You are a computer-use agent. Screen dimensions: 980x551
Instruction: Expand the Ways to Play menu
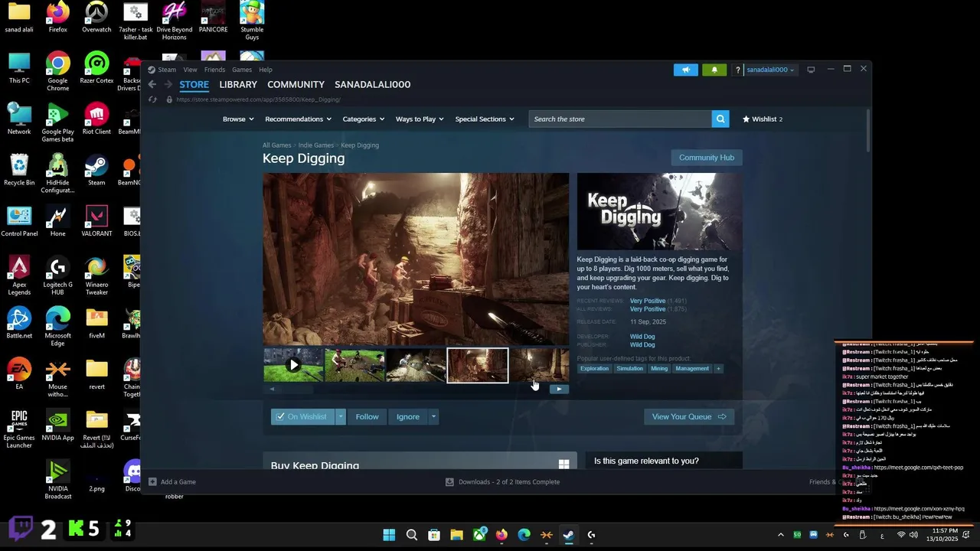pos(420,119)
